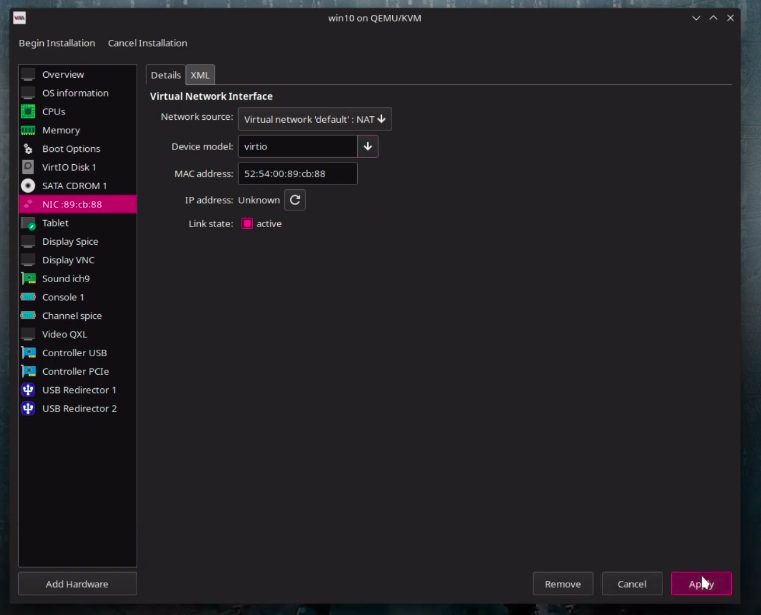Open the OS information entry icon

click(28, 93)
